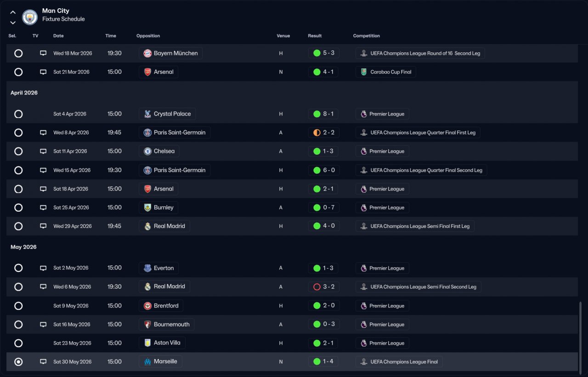Click the TV icon for Bayern München fixture
This screenshot has height=377, width=588.
click(x=43, y=53)
